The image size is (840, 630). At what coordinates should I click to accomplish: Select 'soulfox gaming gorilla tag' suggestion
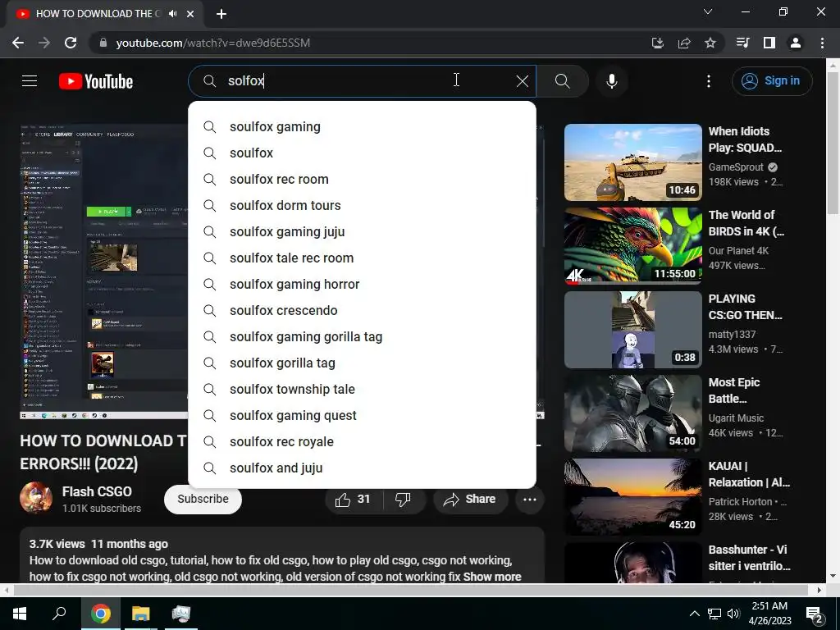tap(362, 337)
